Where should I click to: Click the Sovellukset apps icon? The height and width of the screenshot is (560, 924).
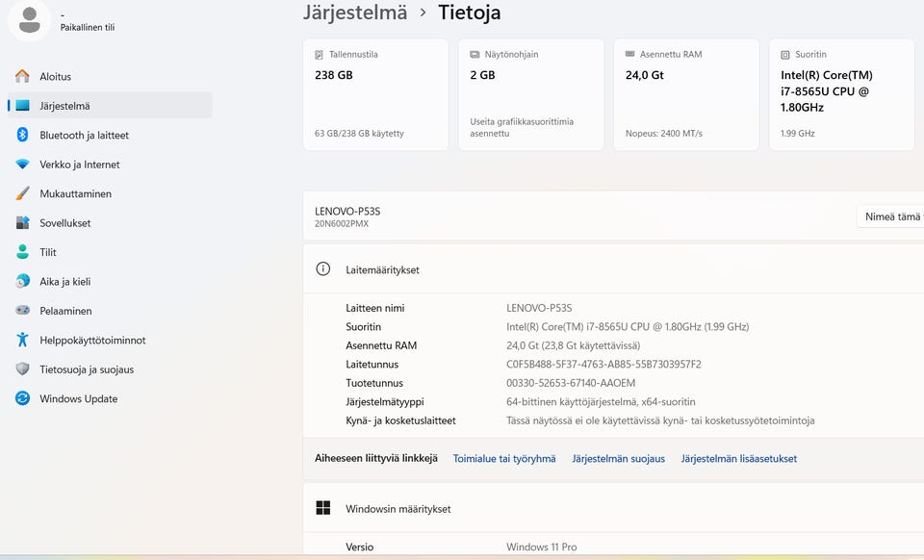point(23,223)
